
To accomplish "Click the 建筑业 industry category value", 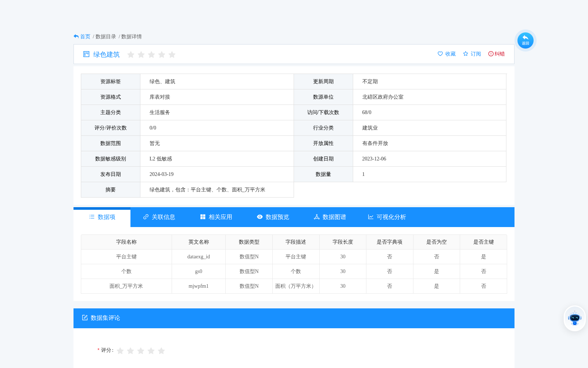I will coord(370,128).
